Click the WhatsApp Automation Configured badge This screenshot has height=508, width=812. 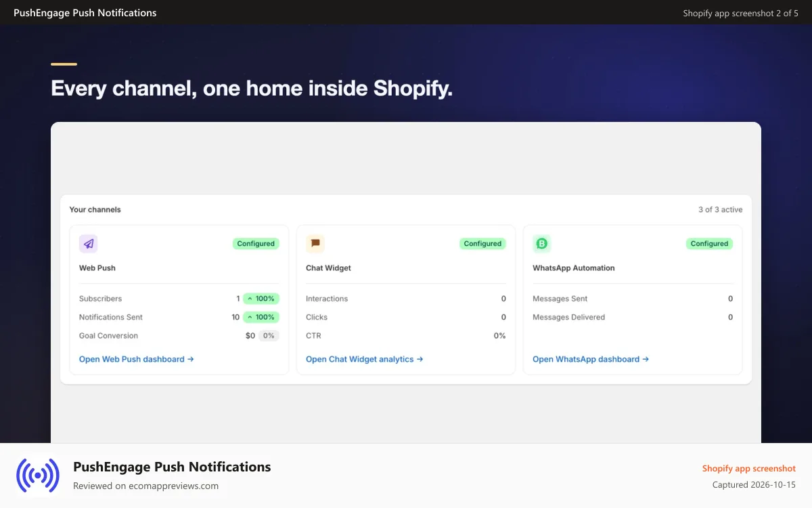point(709,244)
